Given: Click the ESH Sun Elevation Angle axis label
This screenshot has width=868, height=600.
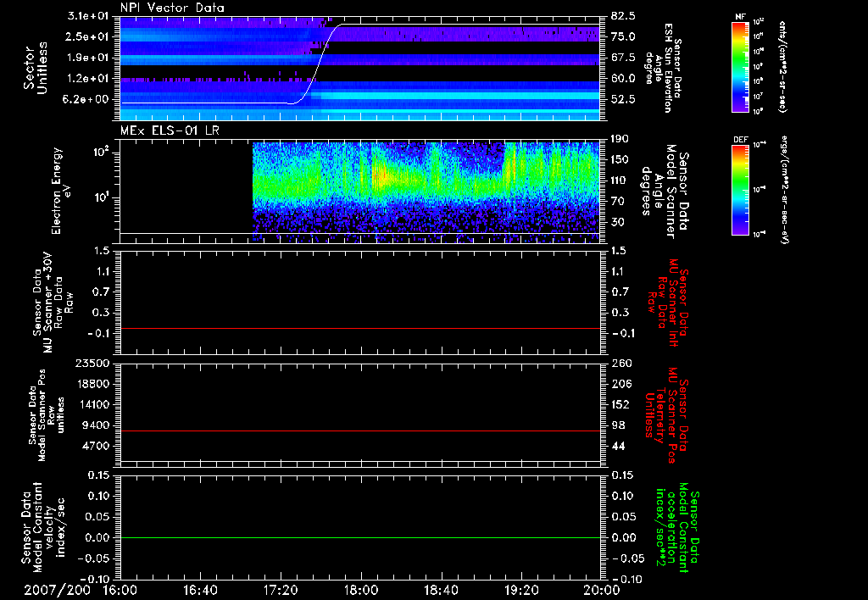Looking at the screenshot, I should tap(663, 68).
